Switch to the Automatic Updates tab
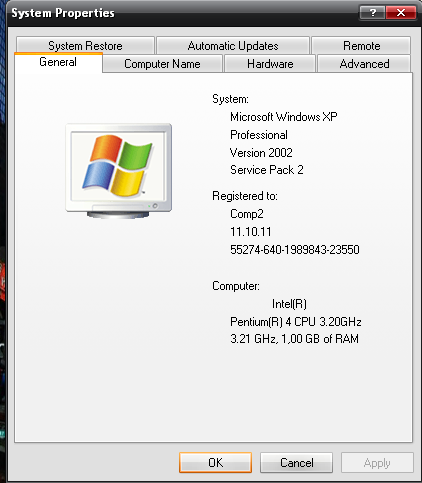The image size is (422, 483). click(233, 46)
